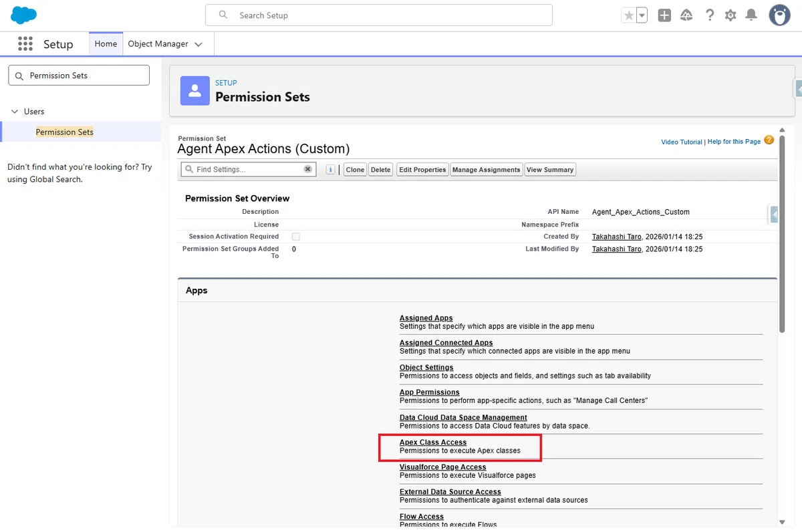Select Permission Sets in the sidebar
Screen dimensions: 802x532
tap(65, 132)
